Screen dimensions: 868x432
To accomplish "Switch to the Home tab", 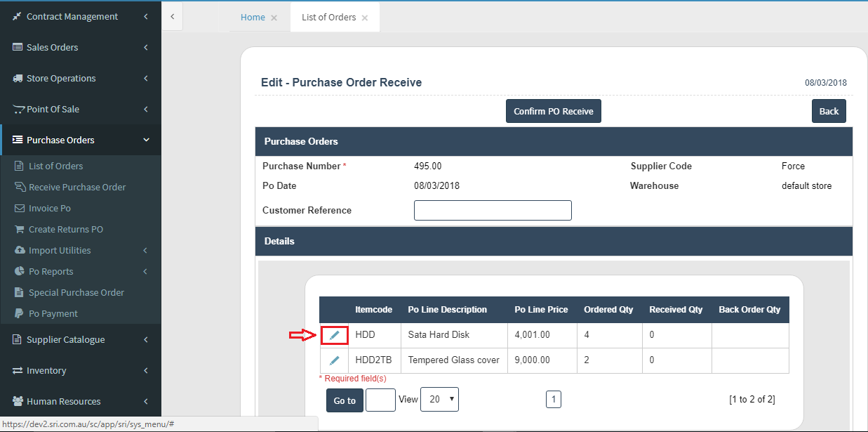I will coord(253,18).
